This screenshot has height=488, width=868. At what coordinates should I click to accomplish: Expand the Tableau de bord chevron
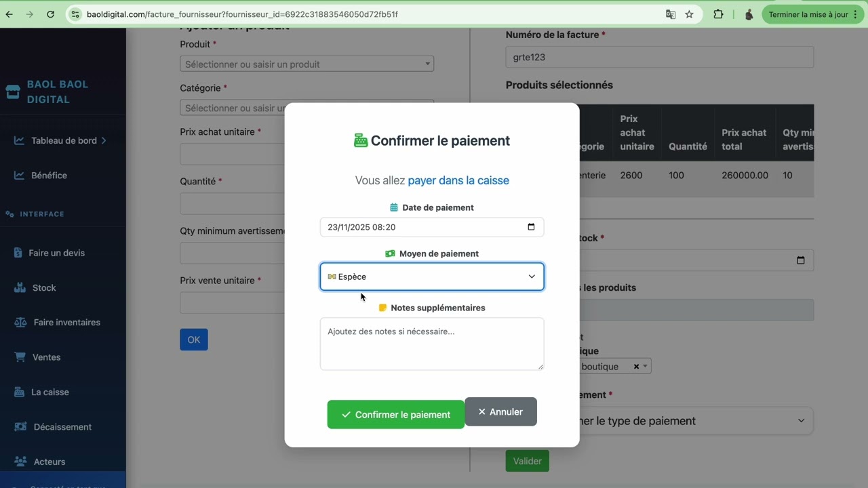coord(104,141)
